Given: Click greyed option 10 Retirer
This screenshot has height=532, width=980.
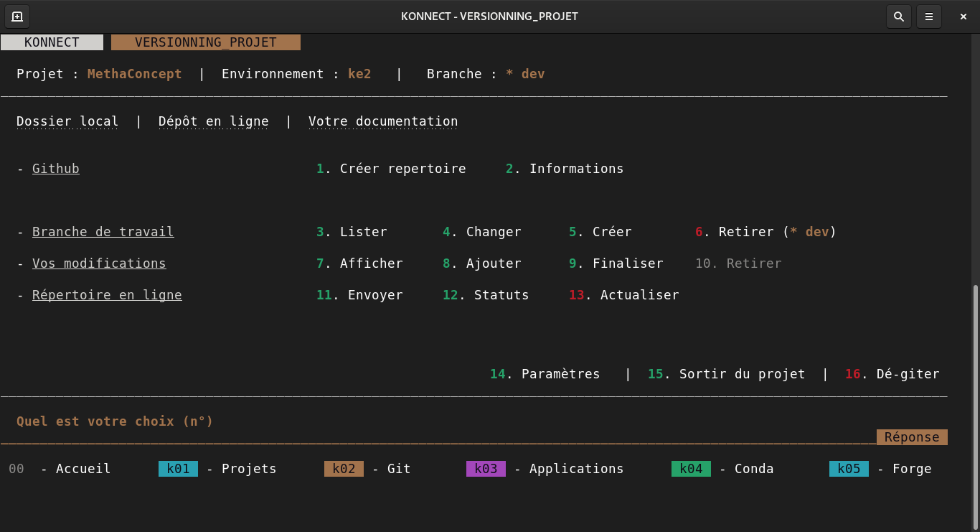Looking at the screenshot, I should click(x=738, y=263).
